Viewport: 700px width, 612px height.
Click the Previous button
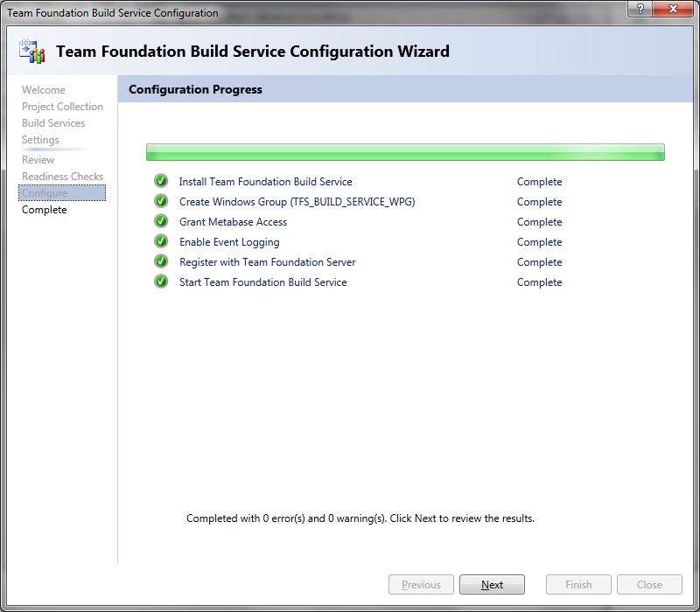(x=421, y=584)
